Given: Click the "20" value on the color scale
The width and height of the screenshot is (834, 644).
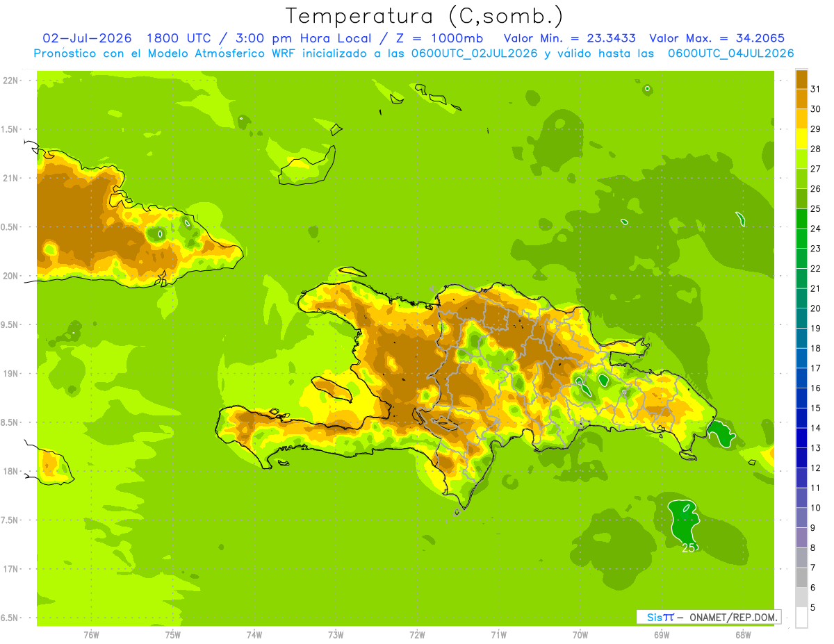Looking at the screenshot, I should coord(815,308).
